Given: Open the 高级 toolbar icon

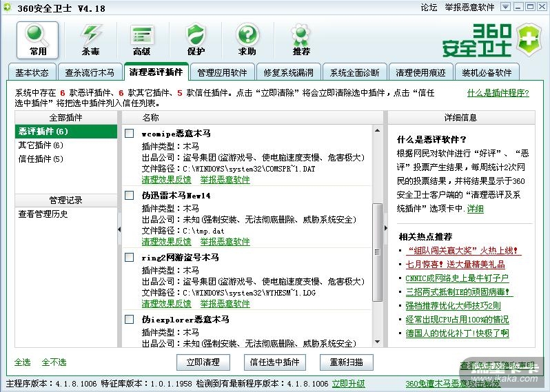Looking at the screenshot, I should pos(142,40).
